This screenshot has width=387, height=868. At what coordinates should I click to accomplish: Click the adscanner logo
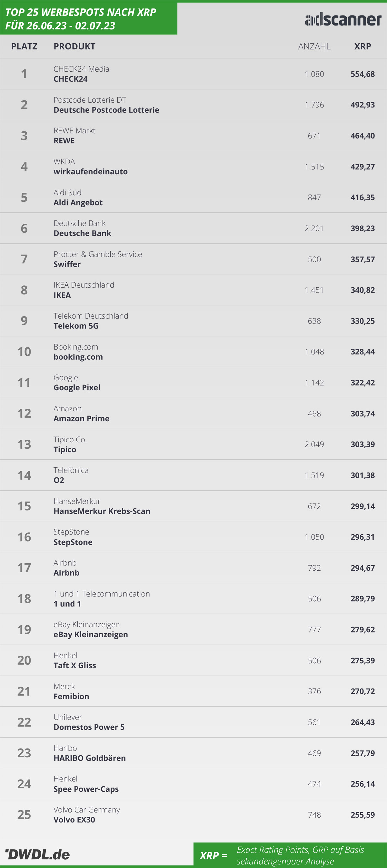(343, 19)
